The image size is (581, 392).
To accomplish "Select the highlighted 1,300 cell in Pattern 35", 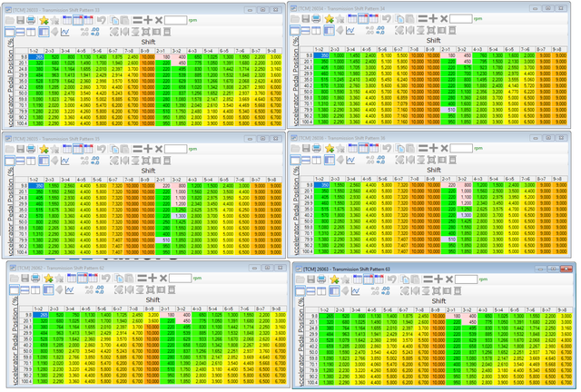I will [179, 216].
